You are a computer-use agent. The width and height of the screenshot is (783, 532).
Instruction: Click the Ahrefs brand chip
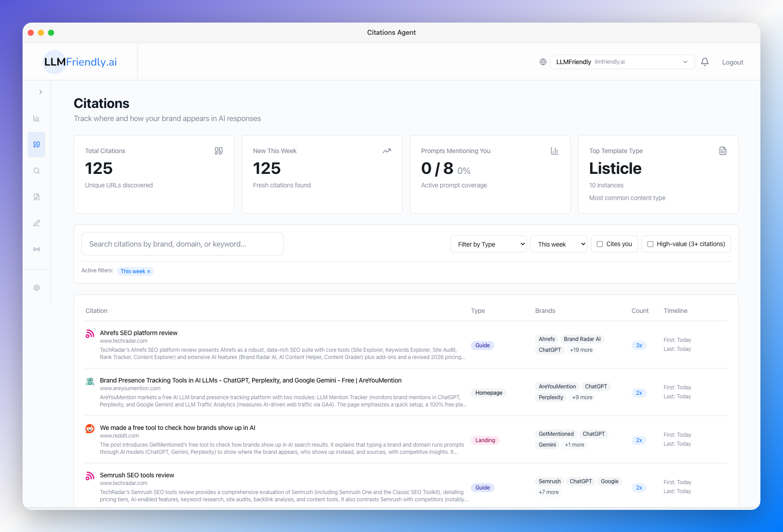pos(547,339)
